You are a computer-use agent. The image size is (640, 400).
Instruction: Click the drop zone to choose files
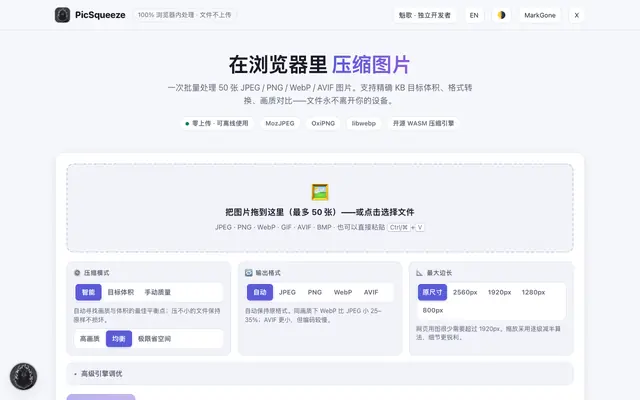(x=320, y=208)
